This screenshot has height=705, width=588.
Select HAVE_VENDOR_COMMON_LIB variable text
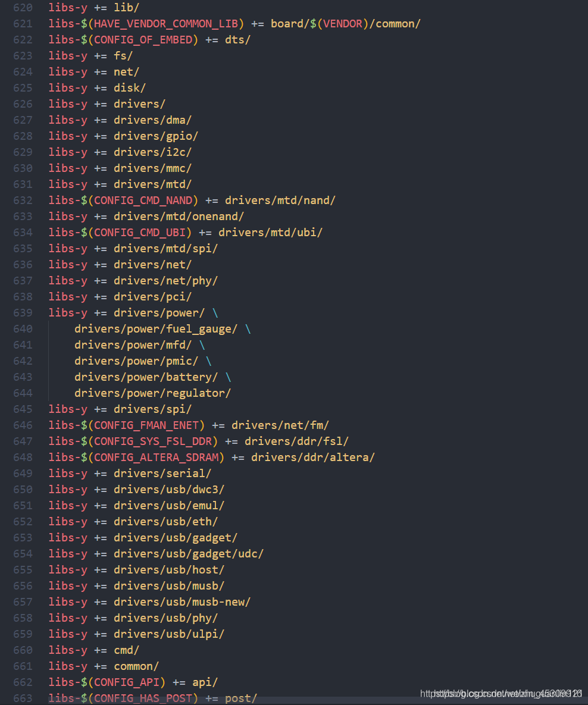coord(166,24)
